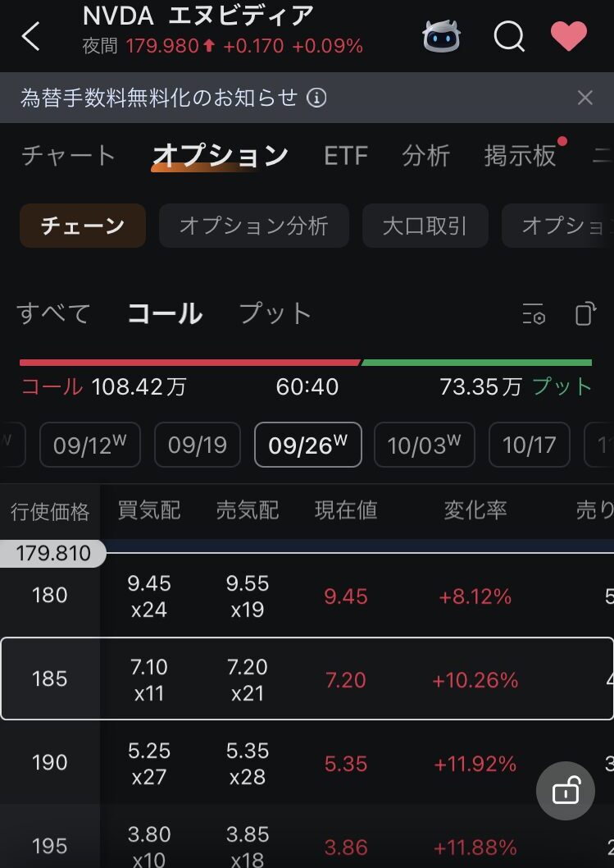Tap the search magnifier icon
This screenshot has width=614, height=868.
[x=509, y=36]
